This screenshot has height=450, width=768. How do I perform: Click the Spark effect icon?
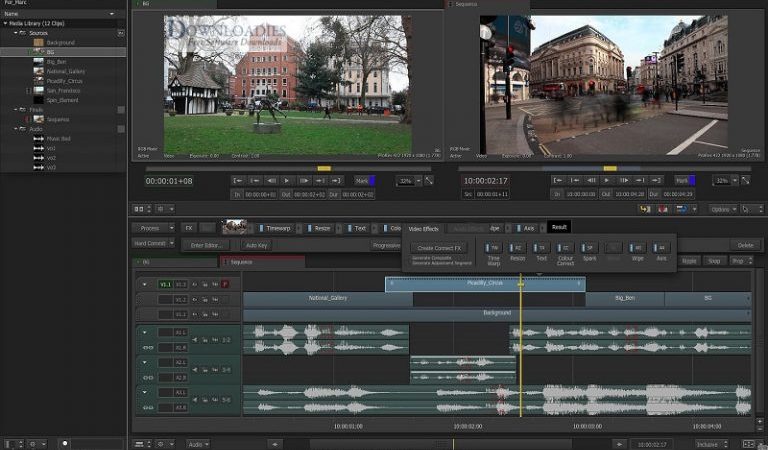click(x=589, y=248)
